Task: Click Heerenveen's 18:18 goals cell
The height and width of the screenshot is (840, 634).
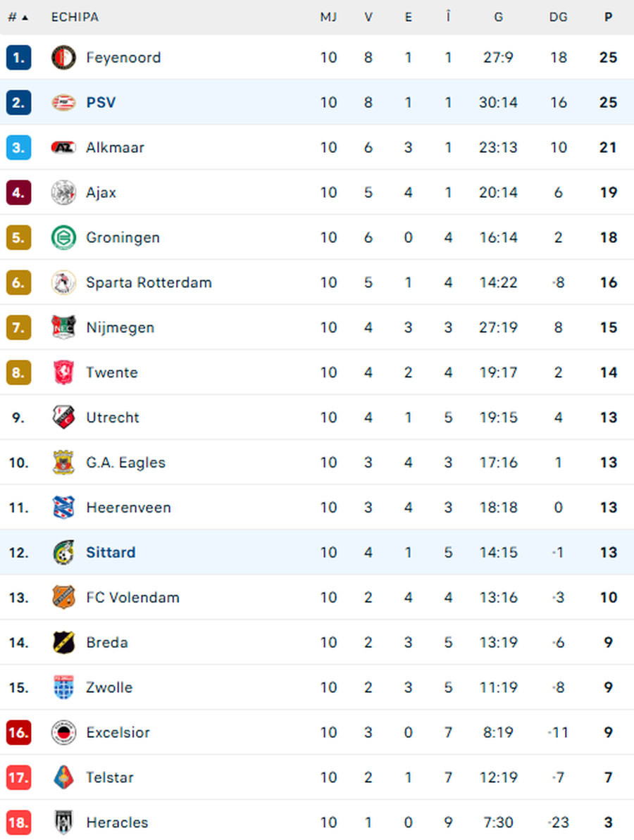Action: 498,508
